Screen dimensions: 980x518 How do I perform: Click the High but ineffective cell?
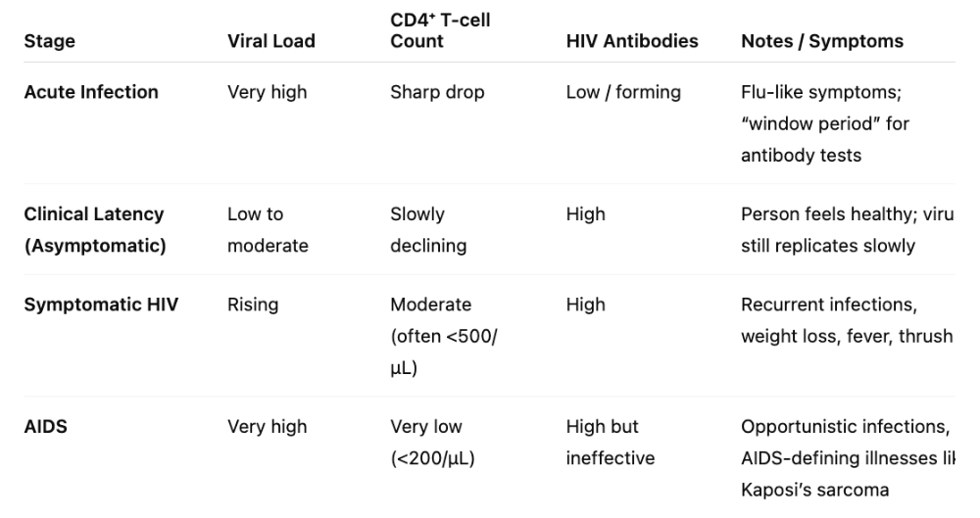[x=611, y=442]
